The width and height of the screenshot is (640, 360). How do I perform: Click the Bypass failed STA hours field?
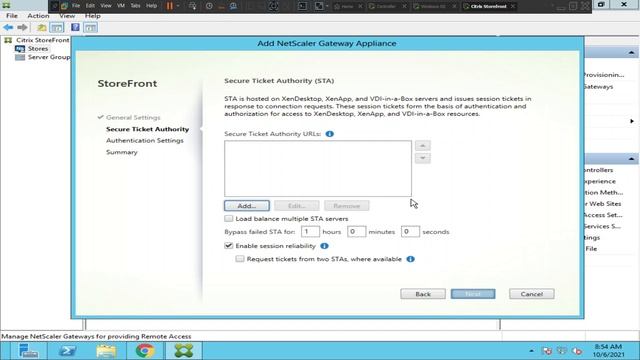pyautogui.click(x=310, y=232)
